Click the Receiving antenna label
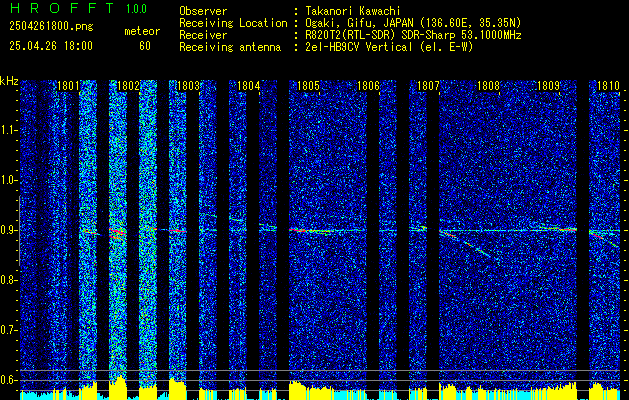Image resolution: width=629 pixels, height=400 pixels. pyautogui.click(x=230, y=47)
